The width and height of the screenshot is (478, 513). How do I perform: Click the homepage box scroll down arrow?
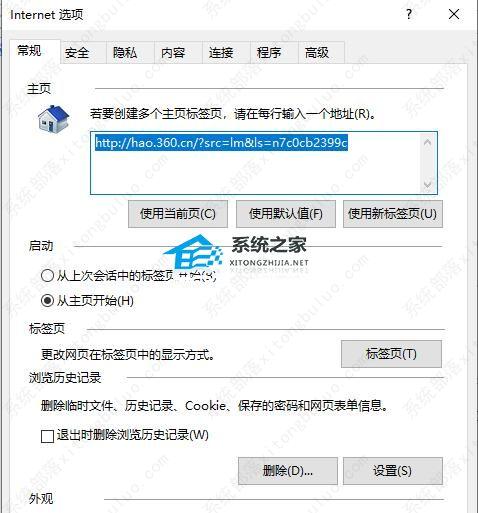427,185
